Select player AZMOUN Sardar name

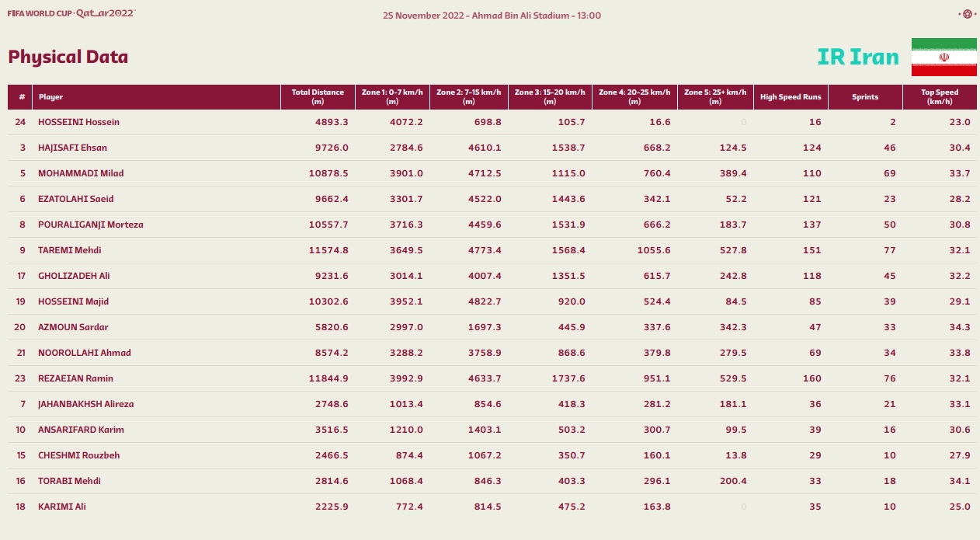(73, 327)
